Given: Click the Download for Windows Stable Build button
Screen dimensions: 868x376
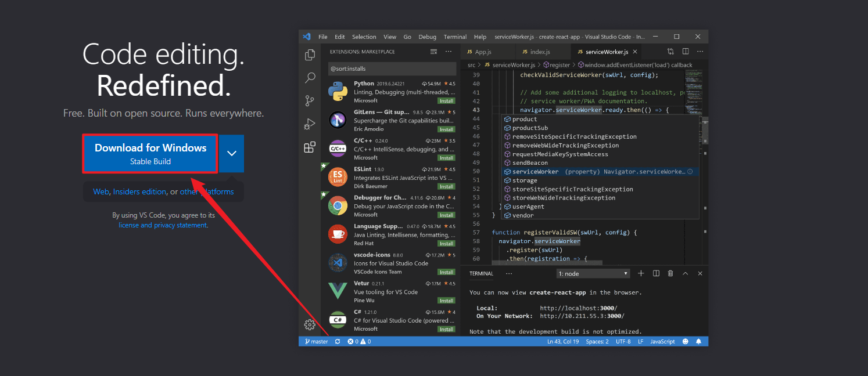Looking at the screenshot, I should click(150, 154).
